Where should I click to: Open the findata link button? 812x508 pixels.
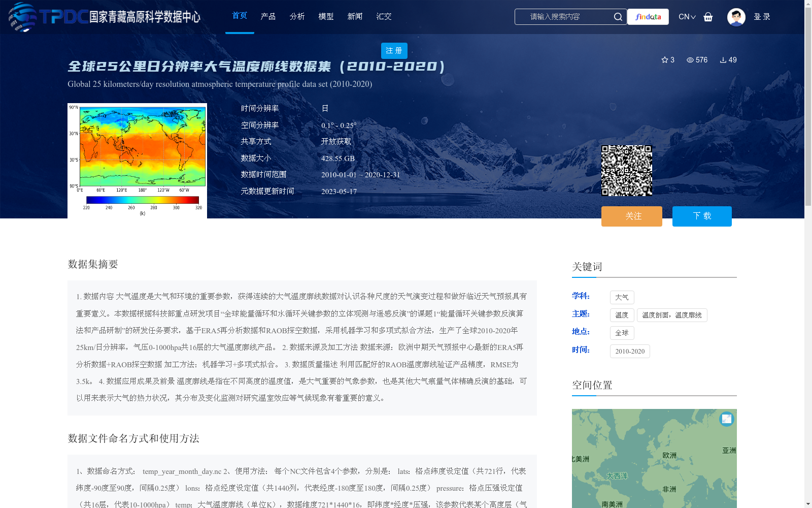648,17
